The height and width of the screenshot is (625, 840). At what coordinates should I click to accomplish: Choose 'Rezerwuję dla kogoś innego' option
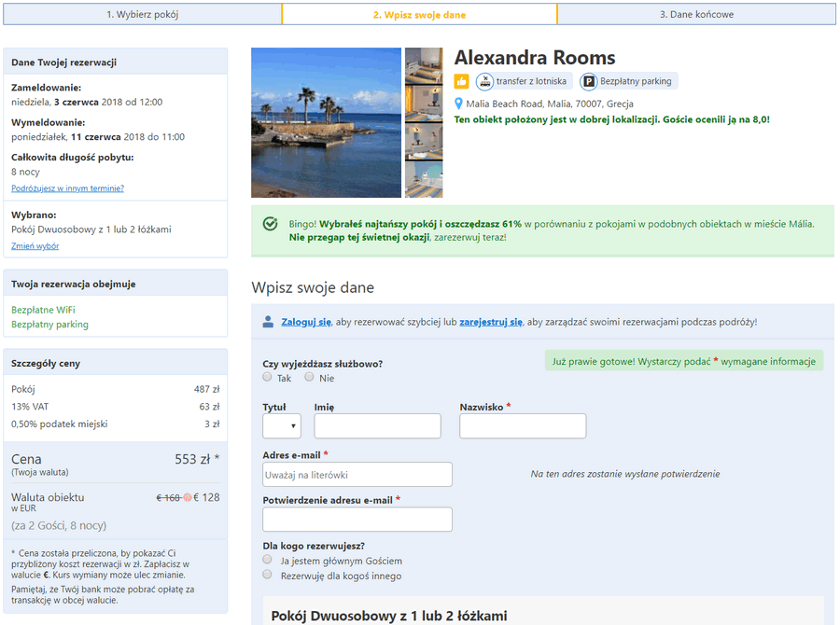coord(267,575)
